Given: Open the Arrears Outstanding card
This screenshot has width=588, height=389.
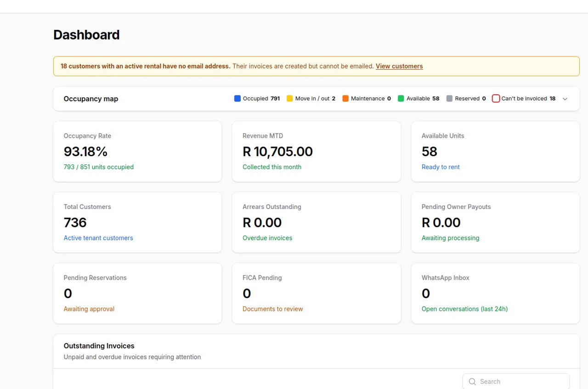Looking at the screenshot, I should coord(317,222).
